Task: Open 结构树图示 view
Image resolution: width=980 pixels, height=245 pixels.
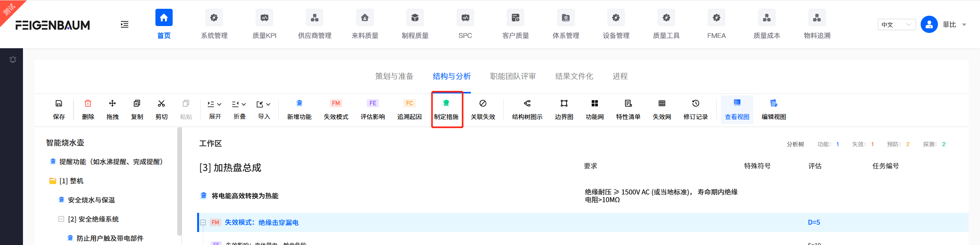Action: point(527,110)
